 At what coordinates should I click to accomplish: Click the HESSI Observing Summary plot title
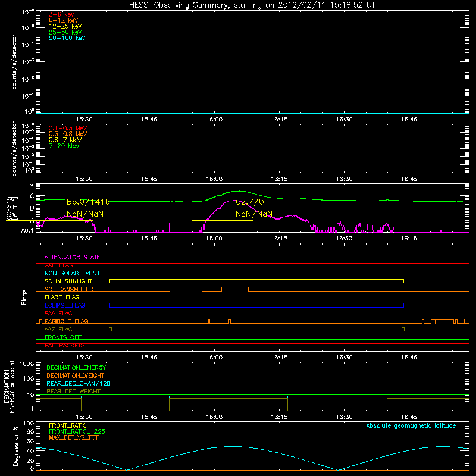[252, 5]
